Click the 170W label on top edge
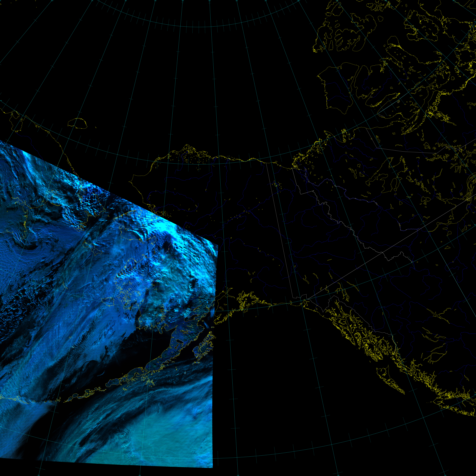The image size is (476, 476). coord(155,1)
